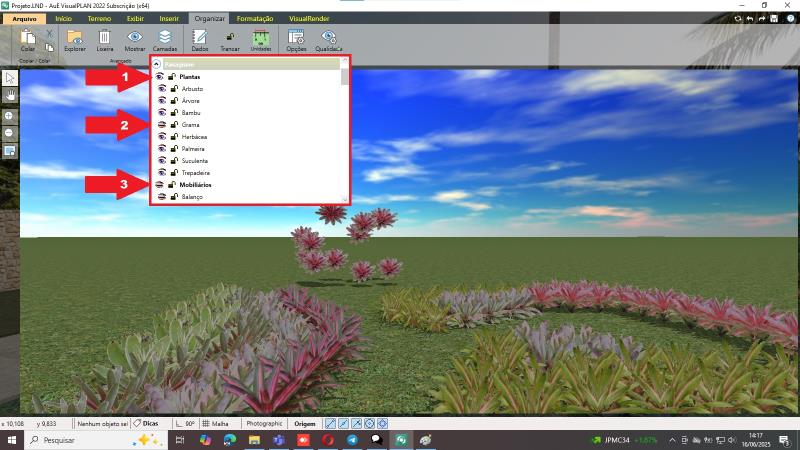The width and height of the screenshot is (800, 450).
Task: Click the undo arrow in title ribbon
Action: (x=750, y=18)
